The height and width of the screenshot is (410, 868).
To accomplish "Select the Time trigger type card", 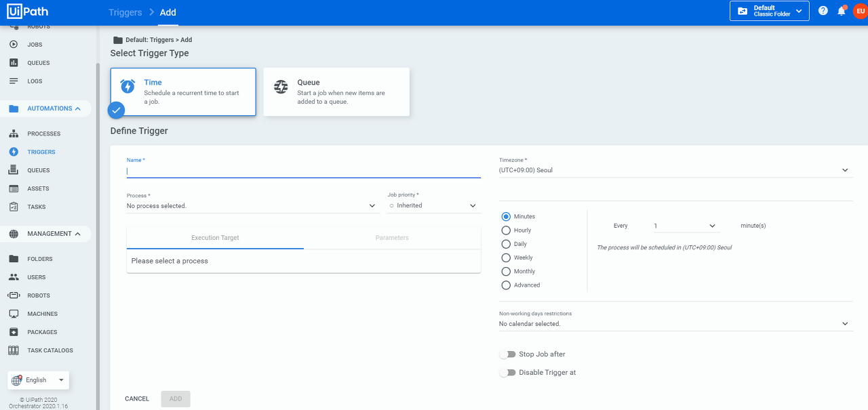I will pos(183,91).
